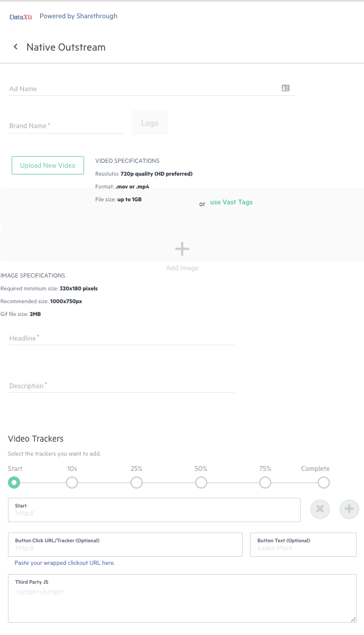Select the Complete tracker radio button

324,483
